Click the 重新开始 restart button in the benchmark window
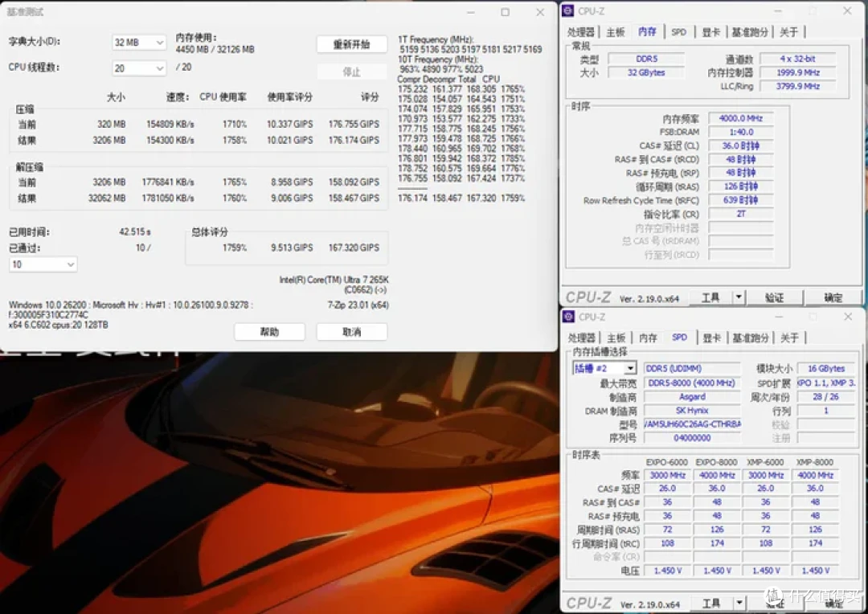 [x=351, y=44]
